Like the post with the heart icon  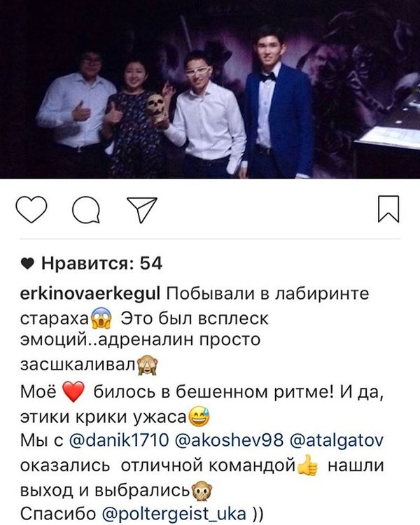pyautogui.click(x=31, y=209)
